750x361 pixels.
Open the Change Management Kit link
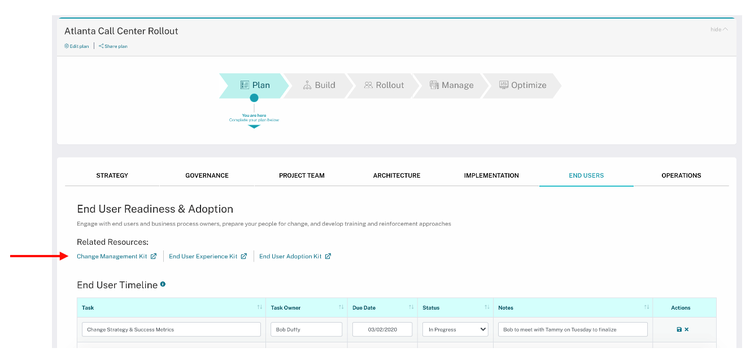[x=112, y=256]
